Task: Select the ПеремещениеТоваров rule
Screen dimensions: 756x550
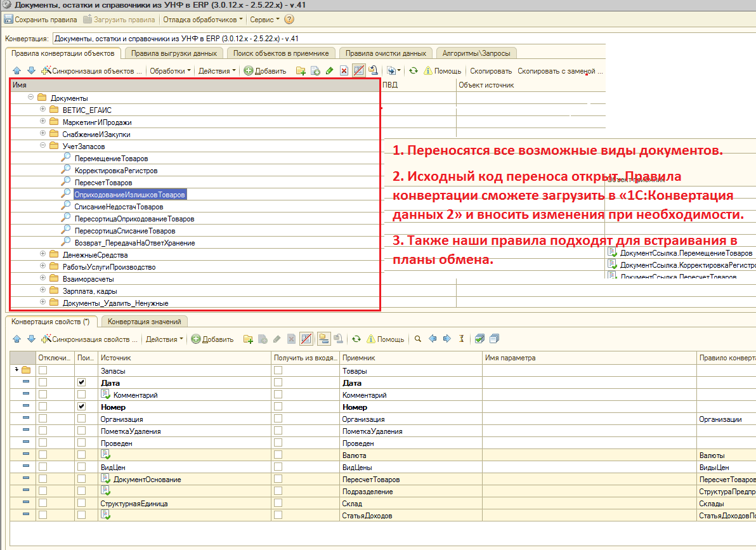Action: pyautogui.click(x=111, y=158)
